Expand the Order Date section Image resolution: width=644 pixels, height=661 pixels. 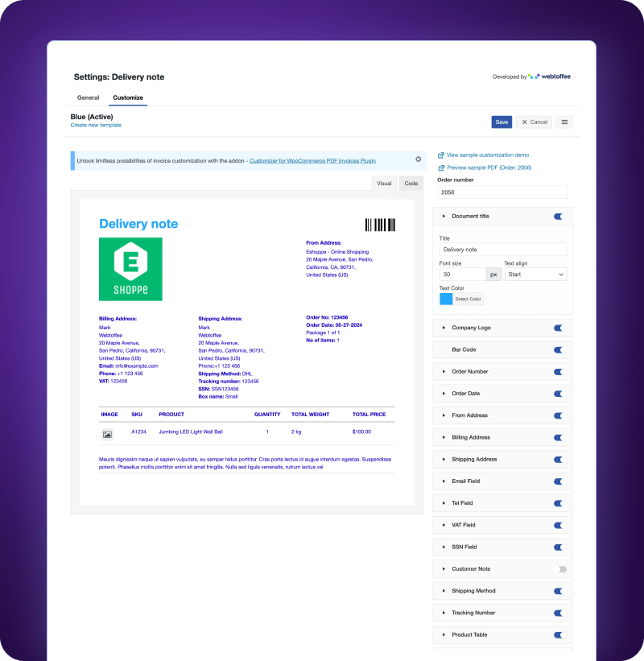tap(444, 394)
